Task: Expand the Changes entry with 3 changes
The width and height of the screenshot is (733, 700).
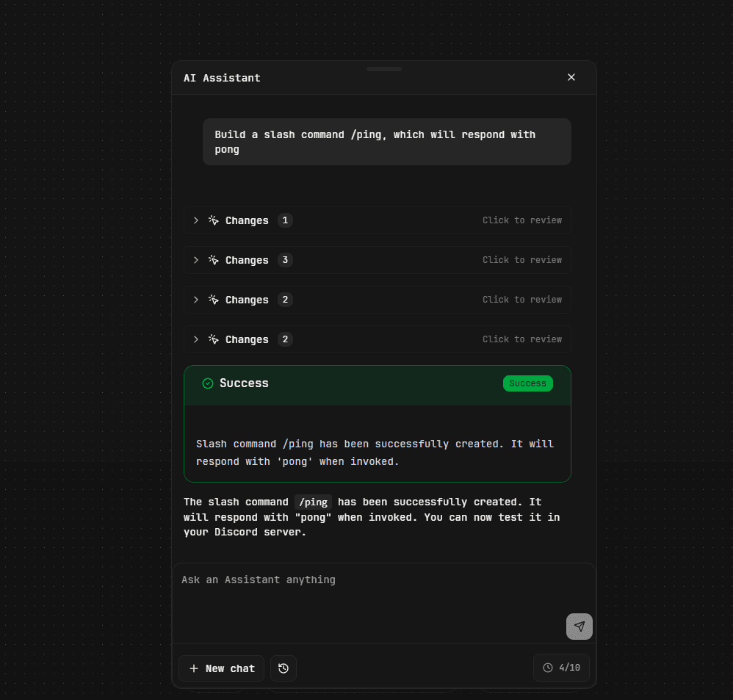Action: pyautogui.click(x=195, y=260)
